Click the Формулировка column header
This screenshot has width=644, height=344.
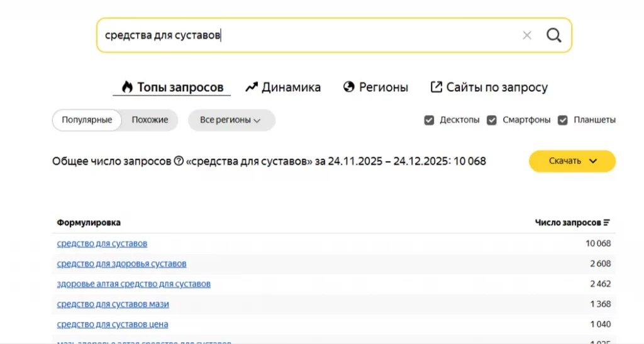[x=89, y=223]
